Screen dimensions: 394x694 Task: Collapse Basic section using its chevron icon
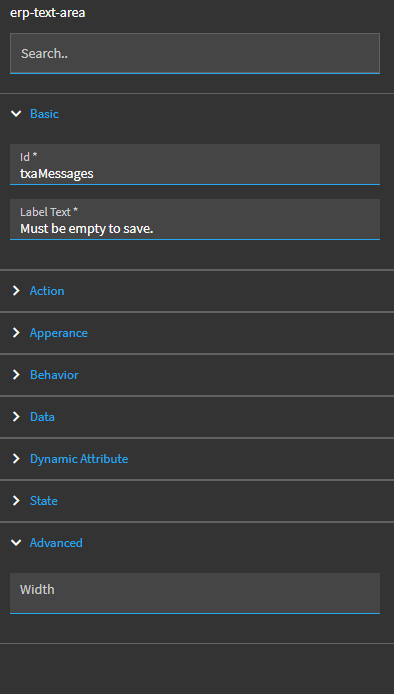pos(16,114)
